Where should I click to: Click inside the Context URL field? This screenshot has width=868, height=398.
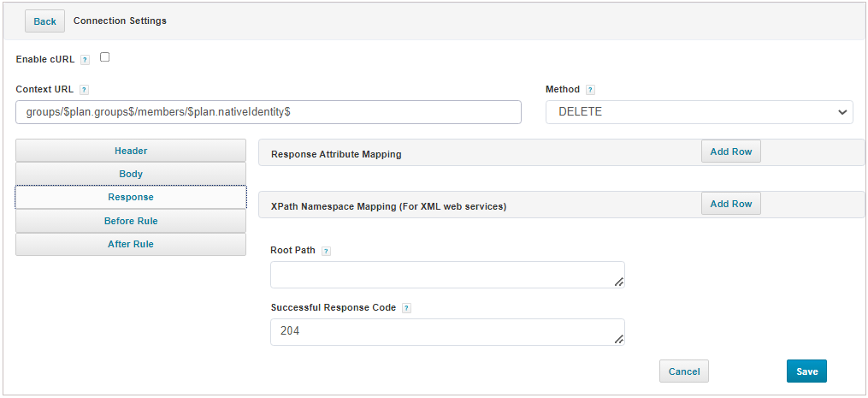tap(268, 112)
